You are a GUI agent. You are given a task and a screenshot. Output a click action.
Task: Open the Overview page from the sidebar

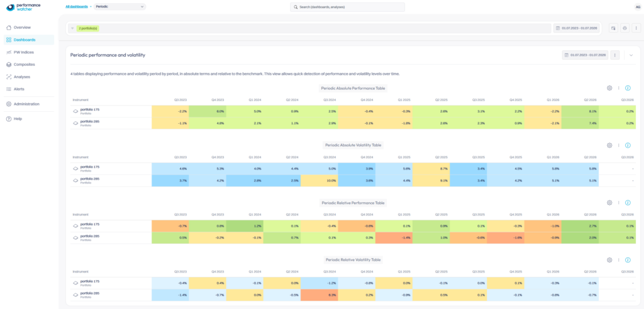point(22,28)
